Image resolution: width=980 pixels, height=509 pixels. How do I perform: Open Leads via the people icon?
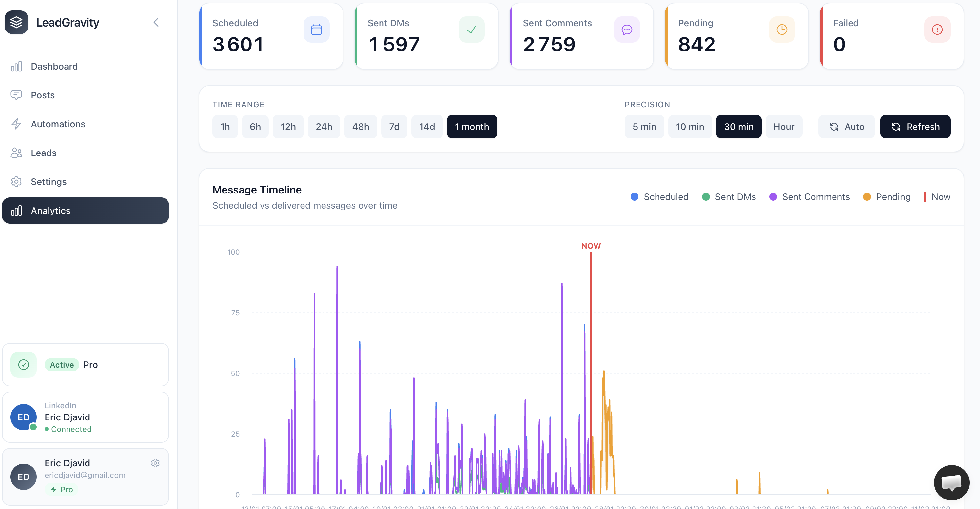16,153
